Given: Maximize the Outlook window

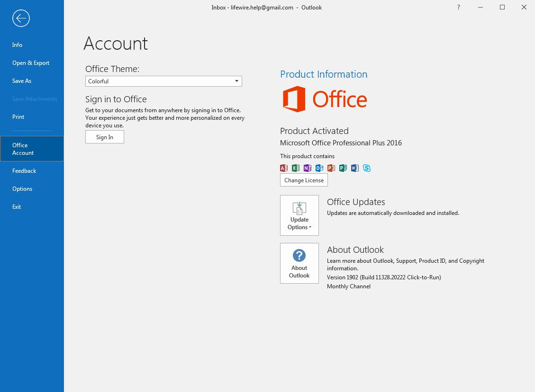Looking at the screenshot, I should coord(502,7).
